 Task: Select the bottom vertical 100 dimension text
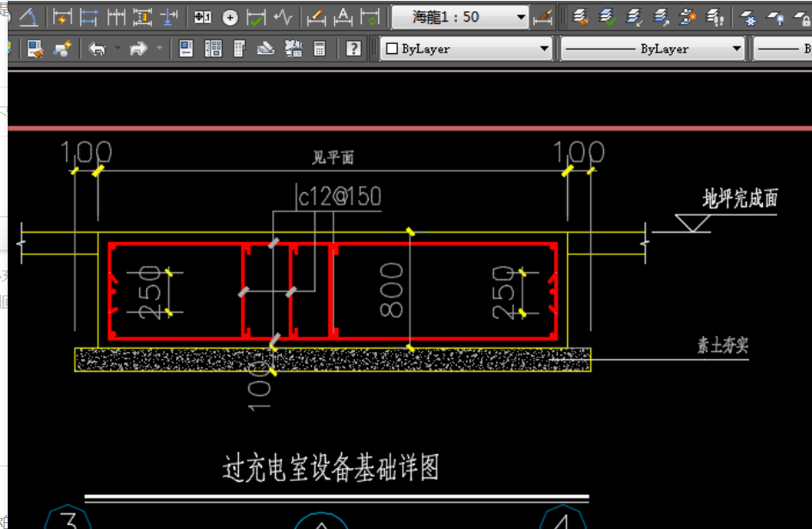click(259, 386)
